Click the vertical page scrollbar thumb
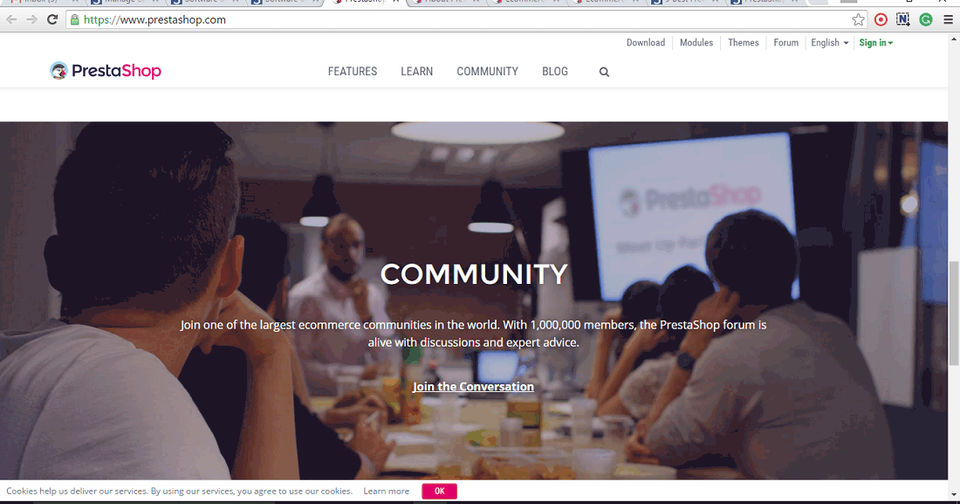Screen dimensions: 960x504 (954, 312)
